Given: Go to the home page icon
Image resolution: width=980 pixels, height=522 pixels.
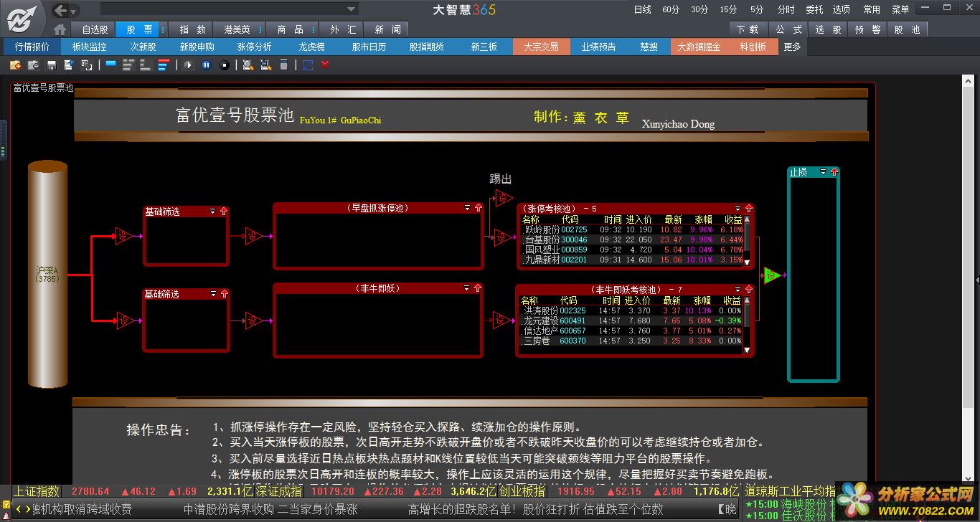Looking at the screenshot, I should coord(60,30).
